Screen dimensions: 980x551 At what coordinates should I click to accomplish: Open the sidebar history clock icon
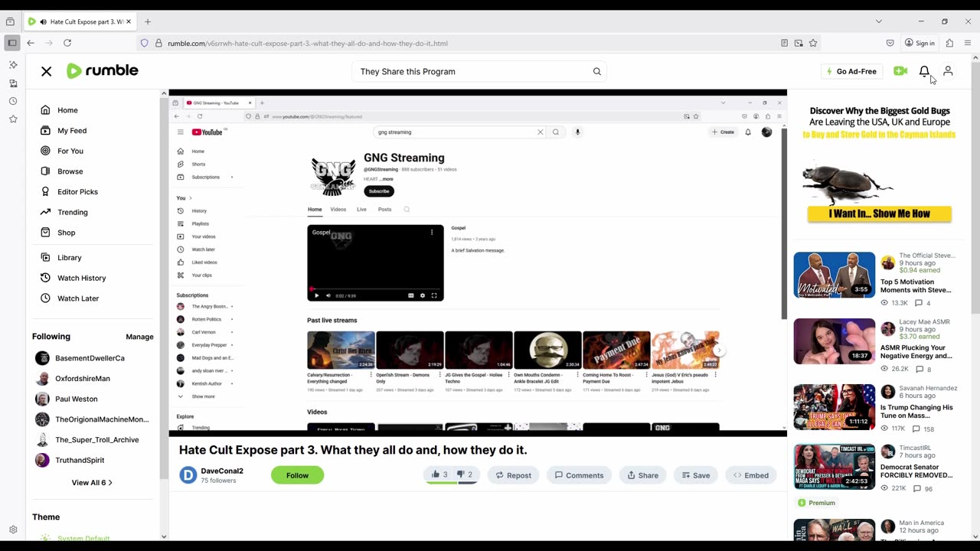pyautogui.click(x=13, y=101)
